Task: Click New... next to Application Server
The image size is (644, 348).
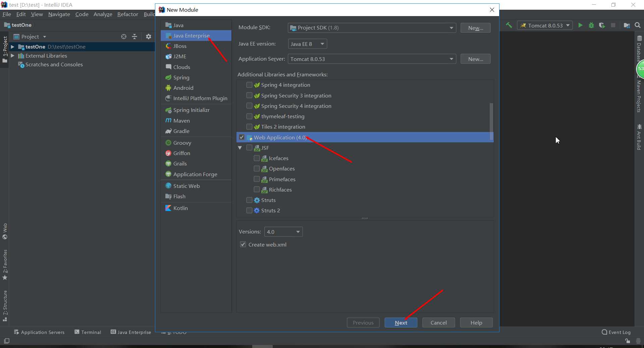Action: click(x=475, y=59)
